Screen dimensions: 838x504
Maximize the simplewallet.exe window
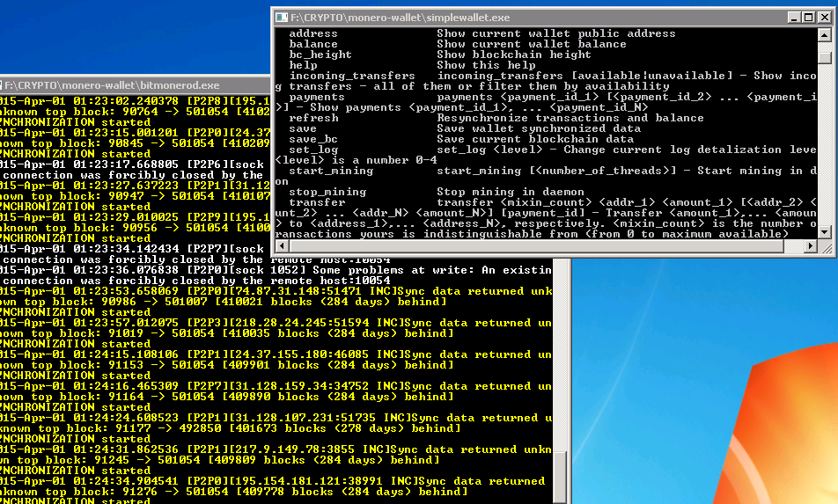tap(809, 18)
